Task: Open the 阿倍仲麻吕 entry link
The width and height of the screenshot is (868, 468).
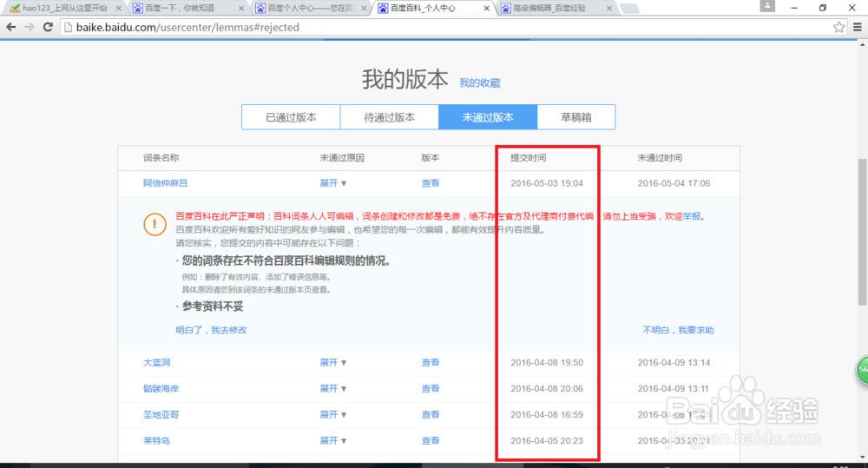Action: (165, 183)
